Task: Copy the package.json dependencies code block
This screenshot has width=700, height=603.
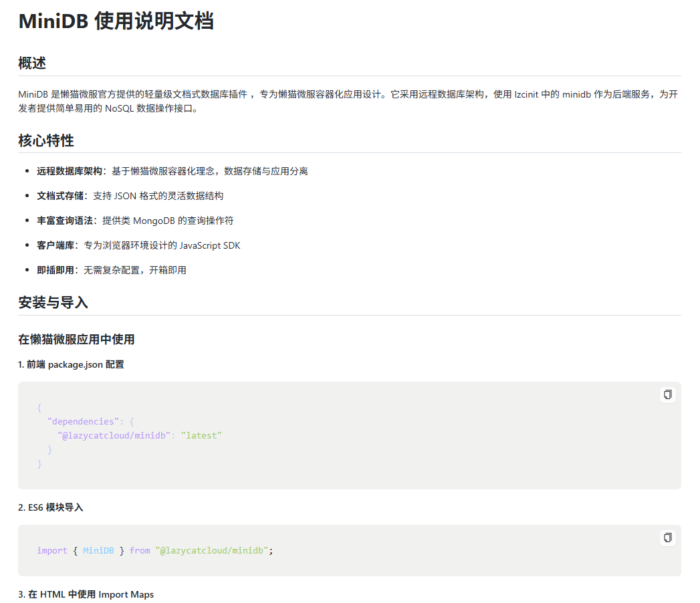Action: pyautogui.click(x=667, y=394)
